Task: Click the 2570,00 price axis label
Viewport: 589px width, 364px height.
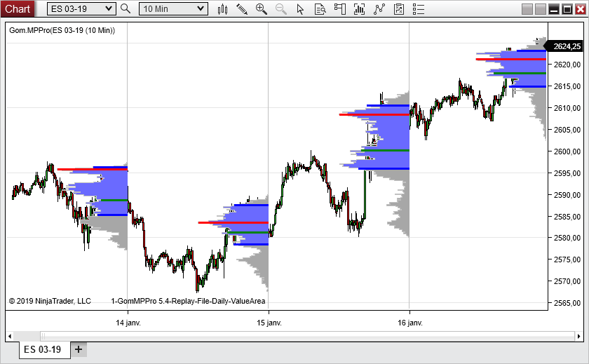Action: coord(567,281)
